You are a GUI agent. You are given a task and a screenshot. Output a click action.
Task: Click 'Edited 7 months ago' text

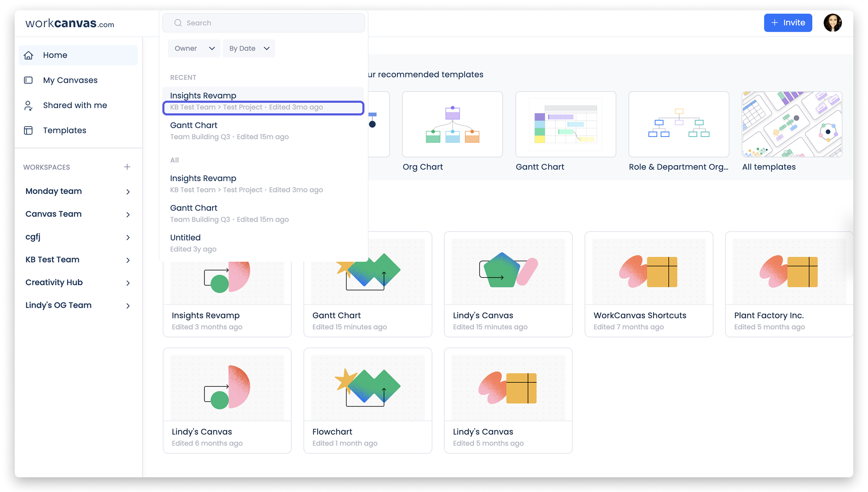(x=628, y=327)
